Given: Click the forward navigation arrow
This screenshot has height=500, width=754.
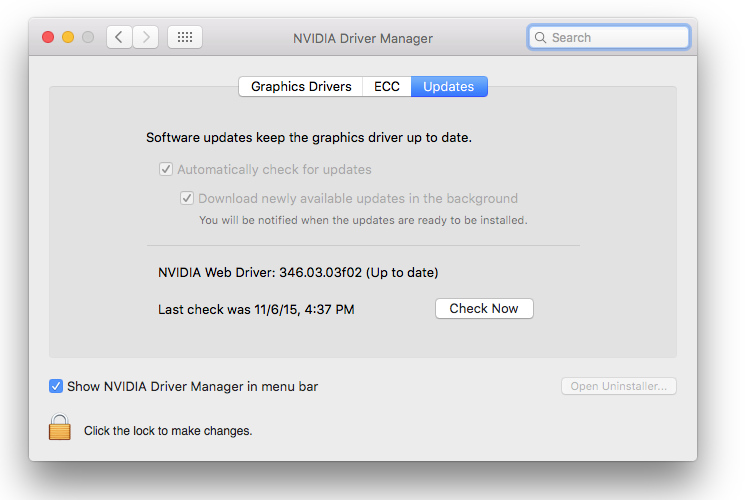Looking at the screenshot, I should (146, 38).
